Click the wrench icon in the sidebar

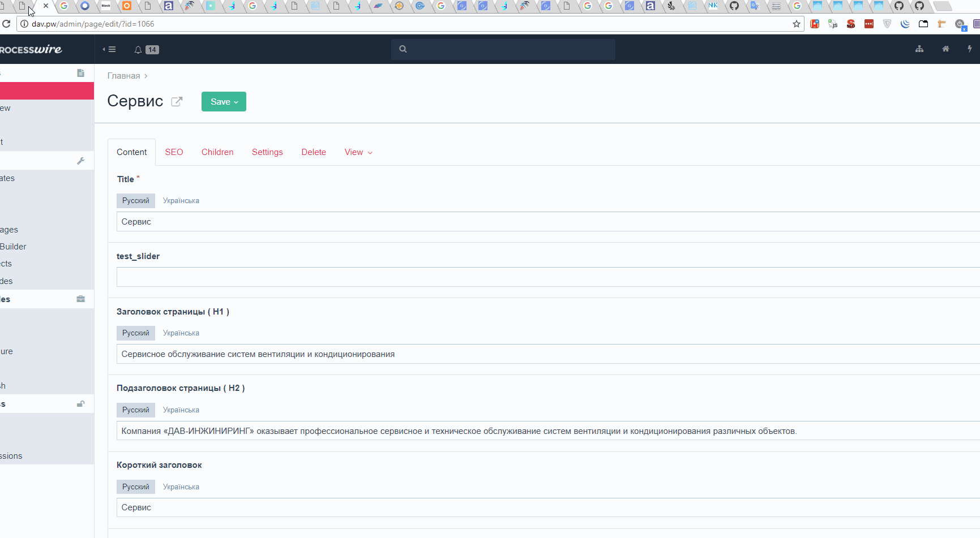pos(81,161)
